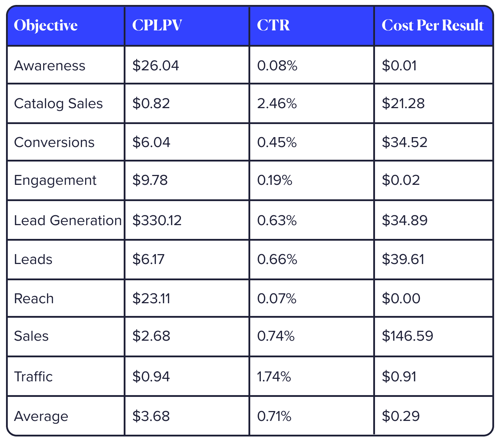The width and height of the screenshot is (504, 440).
Task: Click the Objective column header
Action: [x=46, y=25]
